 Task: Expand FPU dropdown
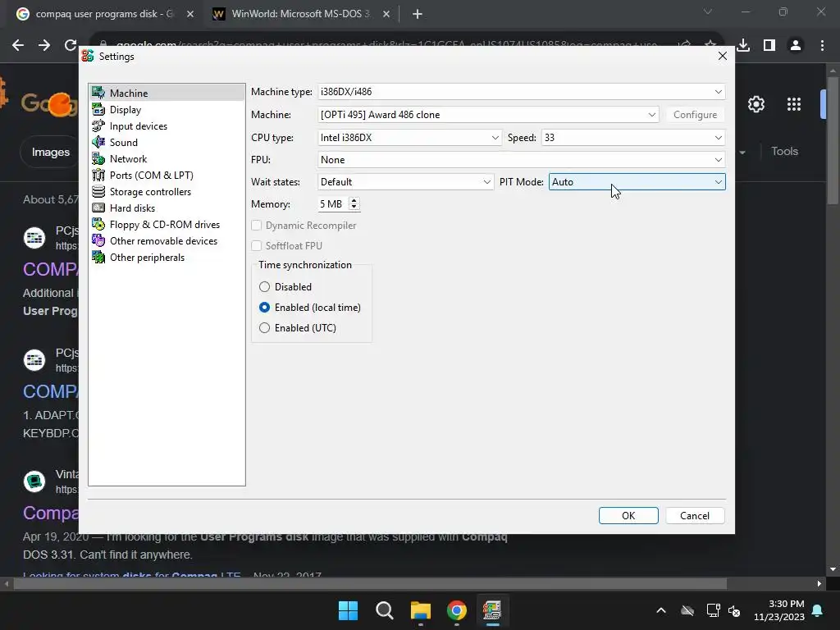521,160
